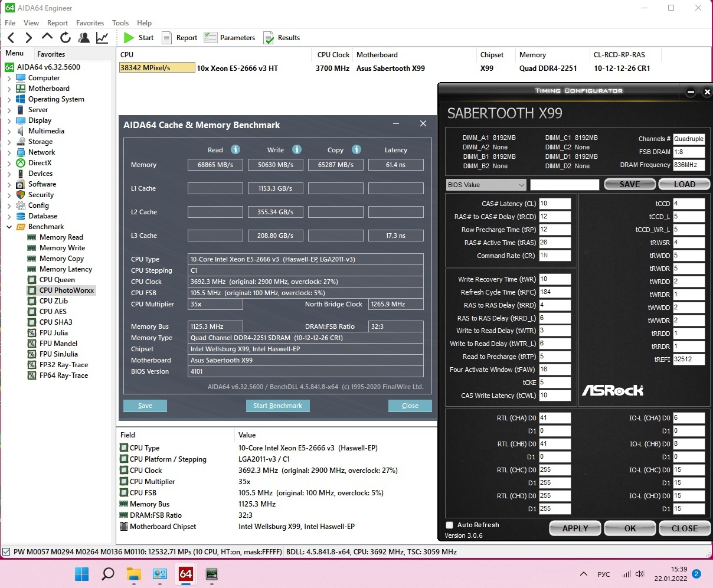
Task: Click LOAD in Timing Configurator
Action: [684, 184]
